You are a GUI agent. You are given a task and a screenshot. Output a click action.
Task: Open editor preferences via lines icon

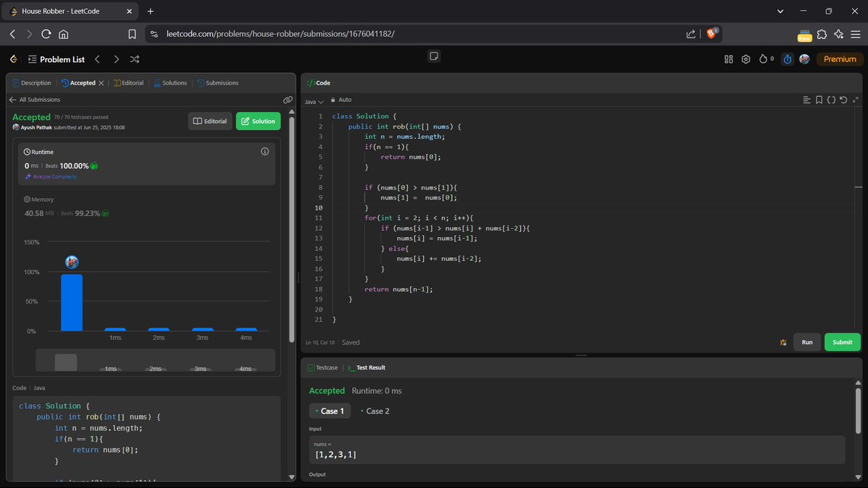(807, 99)
